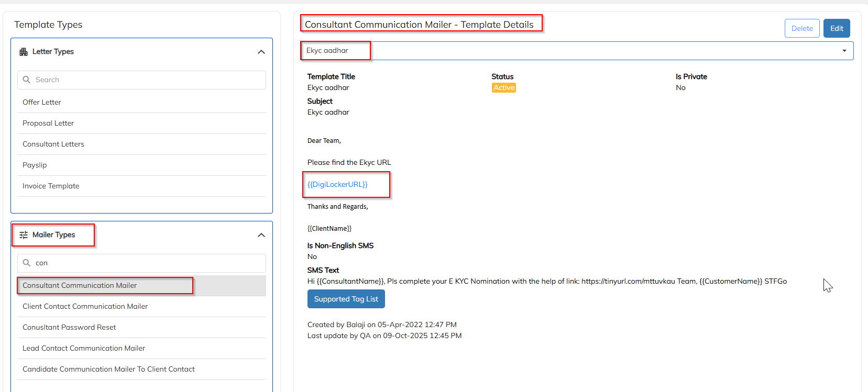Collapse the Mailer Types panel
Screen dimensions: 868x392
(x=261, y=235)
